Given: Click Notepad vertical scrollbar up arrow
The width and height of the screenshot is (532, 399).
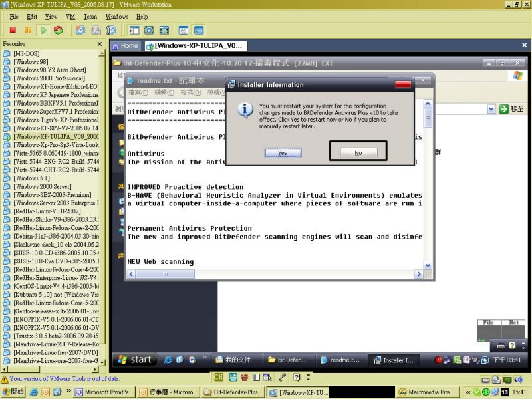Looking at the screenshot, I should click(x=428, y=104).
